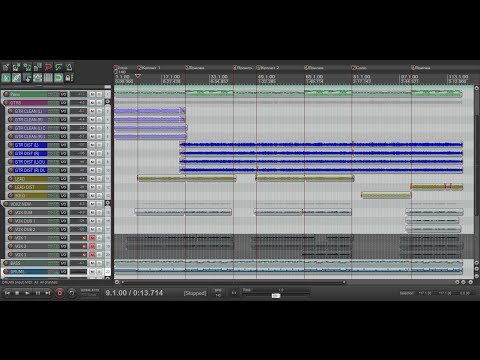Click the transport play button
This screenshot has width=480, height=360.
pyautogui.click(x=27, y=293)
